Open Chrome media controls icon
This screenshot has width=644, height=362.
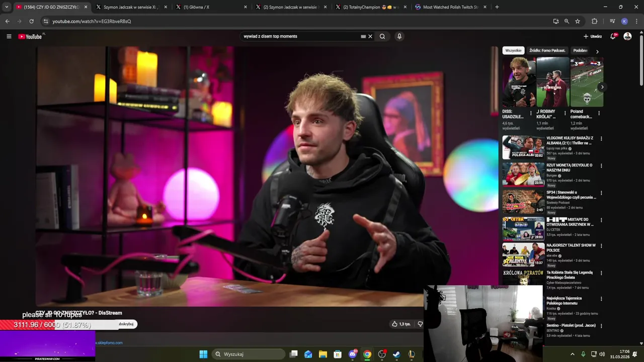point(612,21)
